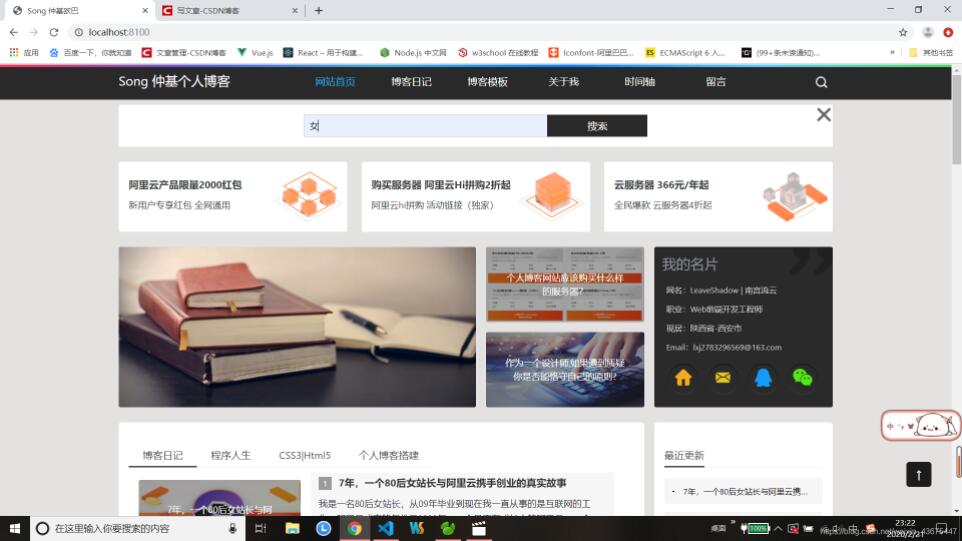
Task: Click the search magnifier icon in navbar
Action: (821, 82)
